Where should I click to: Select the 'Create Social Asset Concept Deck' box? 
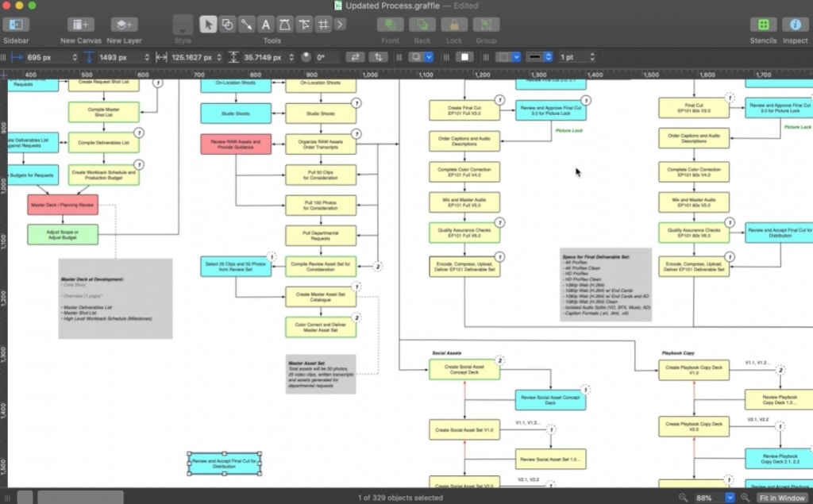[464, 370]
